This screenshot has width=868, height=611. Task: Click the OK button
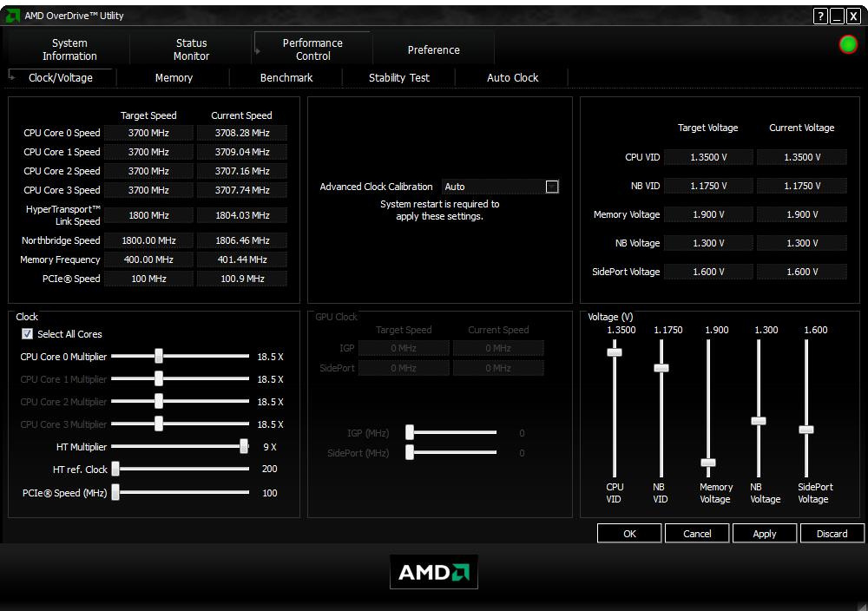click(629, 534)
